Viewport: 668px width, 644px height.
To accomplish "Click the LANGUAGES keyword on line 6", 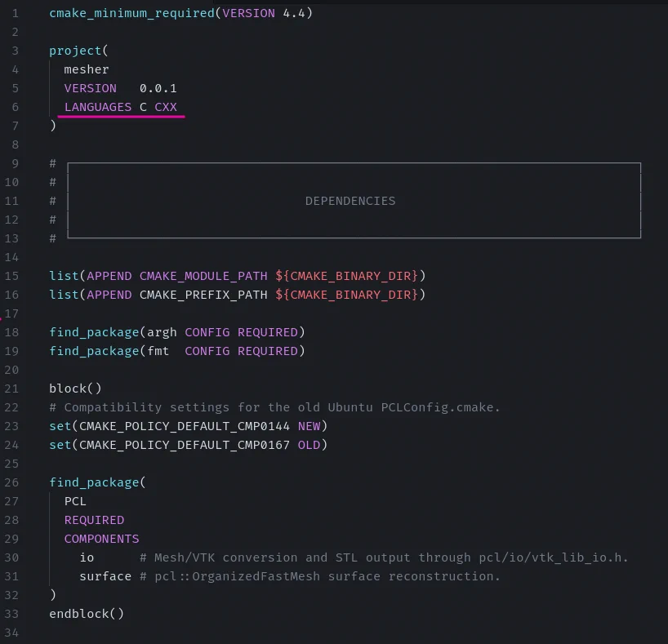I will pos(98,107).
